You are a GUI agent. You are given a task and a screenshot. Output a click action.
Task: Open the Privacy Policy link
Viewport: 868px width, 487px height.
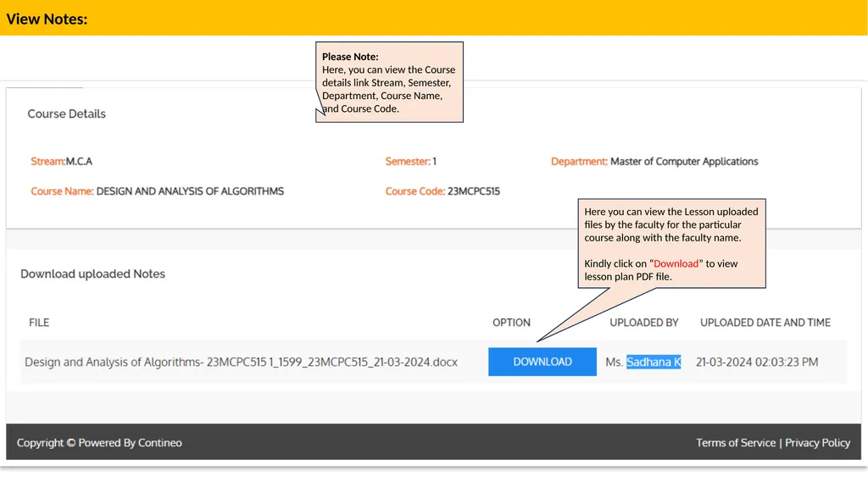[817, 443]
